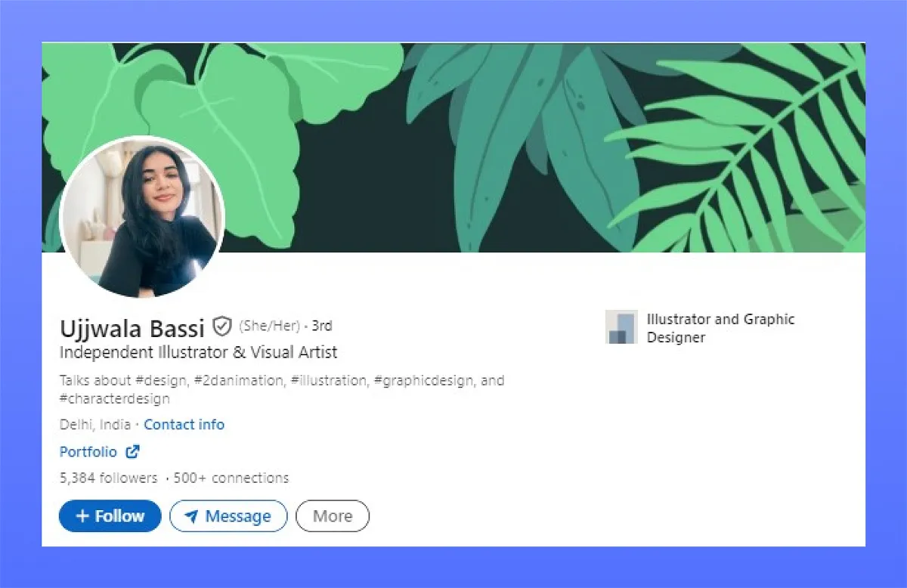
Task: Click the green leaves cover banner
Action: (x=453, y=147)
